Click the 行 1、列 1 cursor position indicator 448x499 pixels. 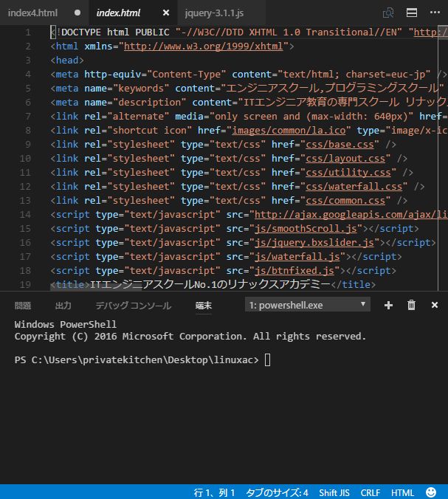[214, 492]
